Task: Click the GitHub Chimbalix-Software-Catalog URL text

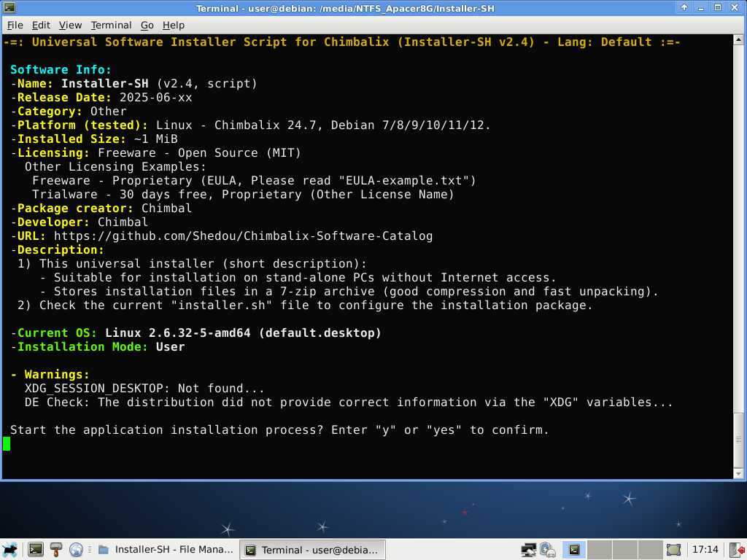Action: pos(243,236)
